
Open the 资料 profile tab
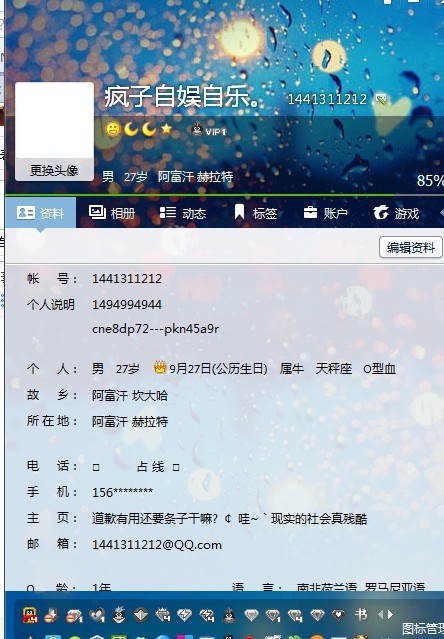tap(40, 213)
